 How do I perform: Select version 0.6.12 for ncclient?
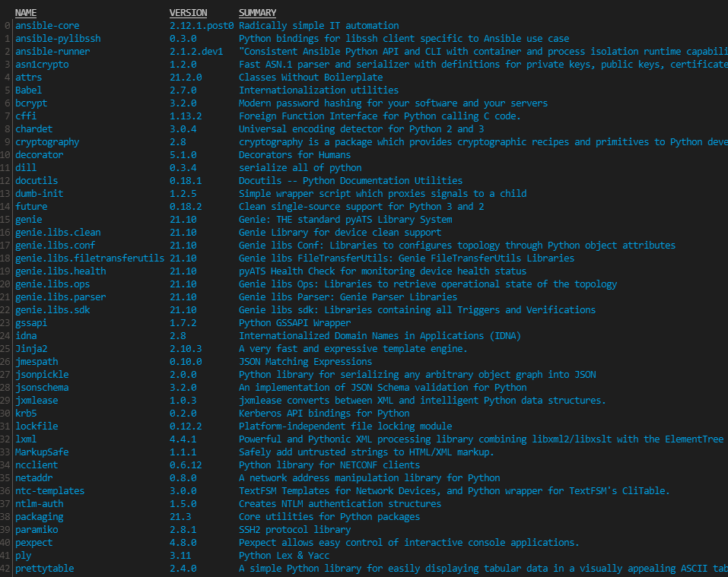(x=186, y=465)
